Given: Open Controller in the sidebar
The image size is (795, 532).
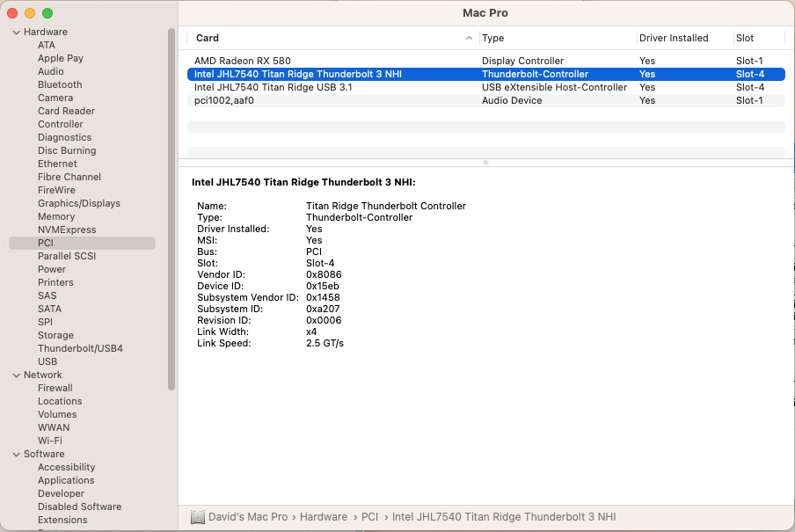Looking at the screenshot, I should click(x=61, y=124).
